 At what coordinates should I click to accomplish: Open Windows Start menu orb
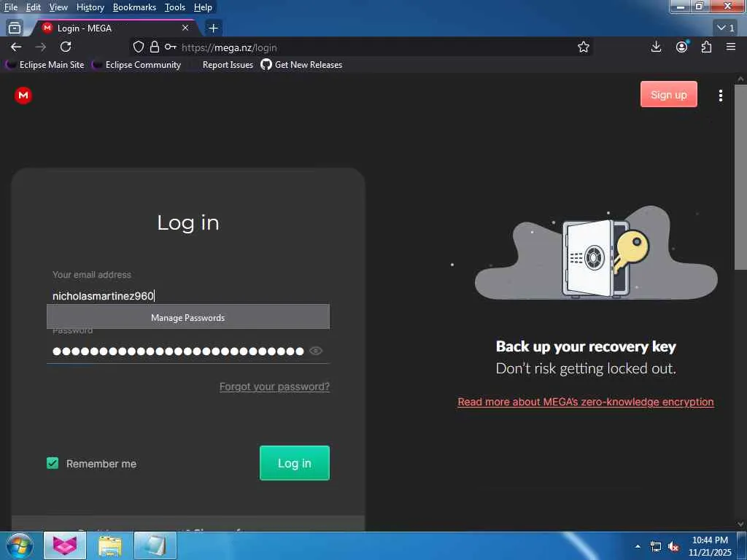point(19,545)
